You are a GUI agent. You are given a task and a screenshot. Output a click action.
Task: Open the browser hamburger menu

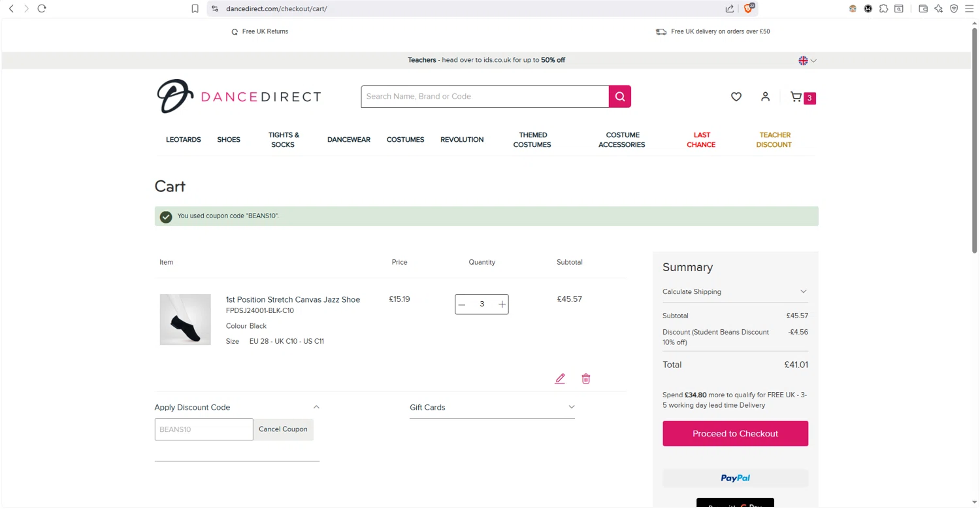pyautogui.click(x=970, y=8)
